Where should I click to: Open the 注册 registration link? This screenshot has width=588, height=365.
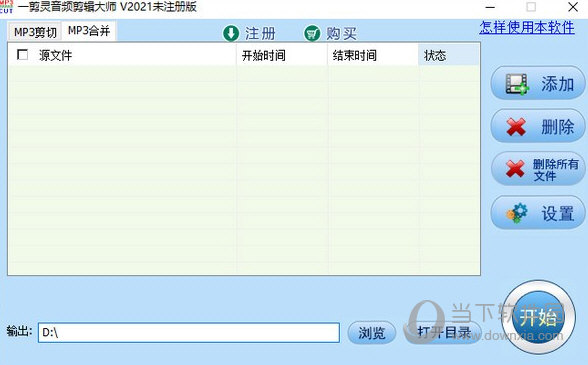(260, 33)
